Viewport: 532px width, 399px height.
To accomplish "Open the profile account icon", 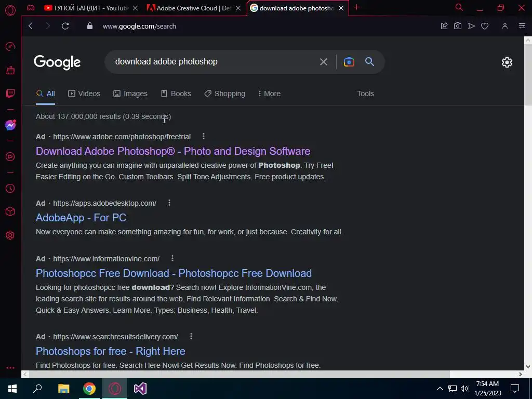I will 505,26.
